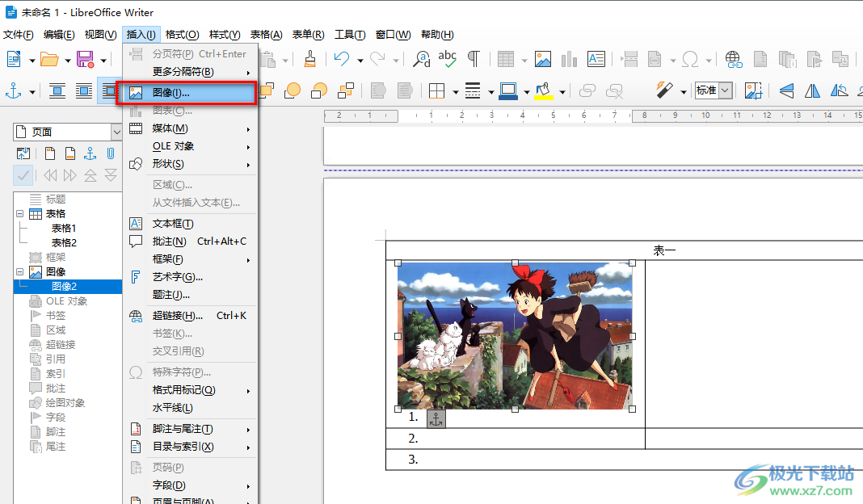This screenshot has height=504, width=863.
Task: Click the image Filter magic wand icon
Action: (x=664, y=90)
